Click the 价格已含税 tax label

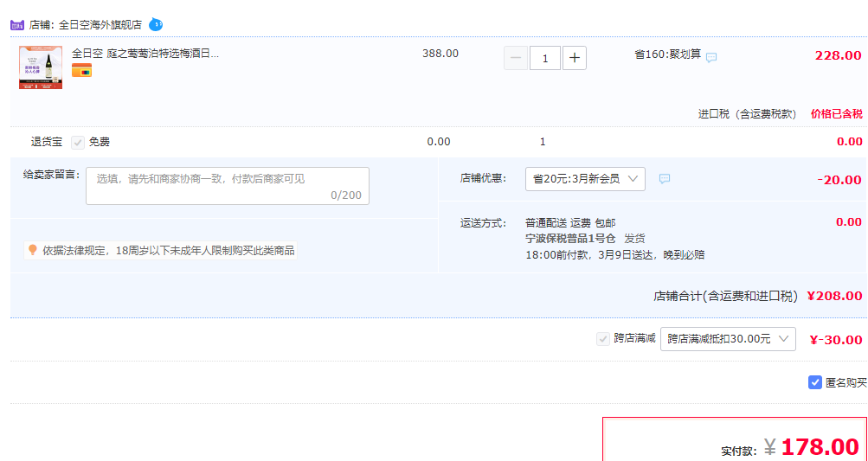coord(837,114)
